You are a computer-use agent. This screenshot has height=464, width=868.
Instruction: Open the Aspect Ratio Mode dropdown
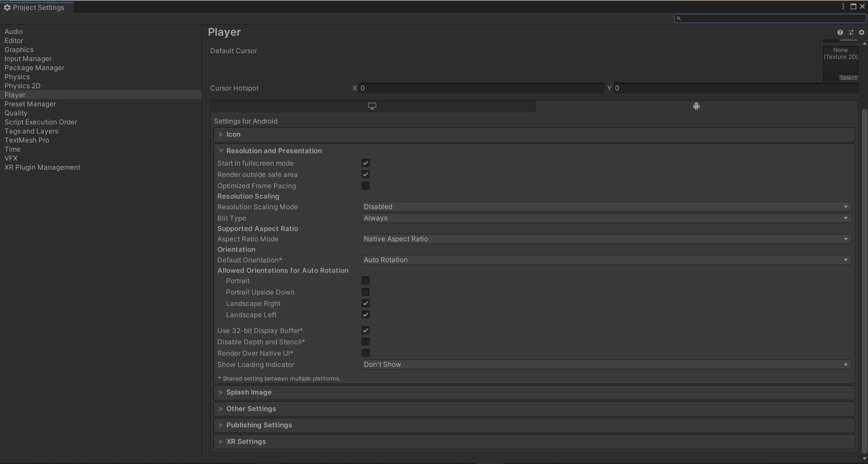click(x=606, y=239)
